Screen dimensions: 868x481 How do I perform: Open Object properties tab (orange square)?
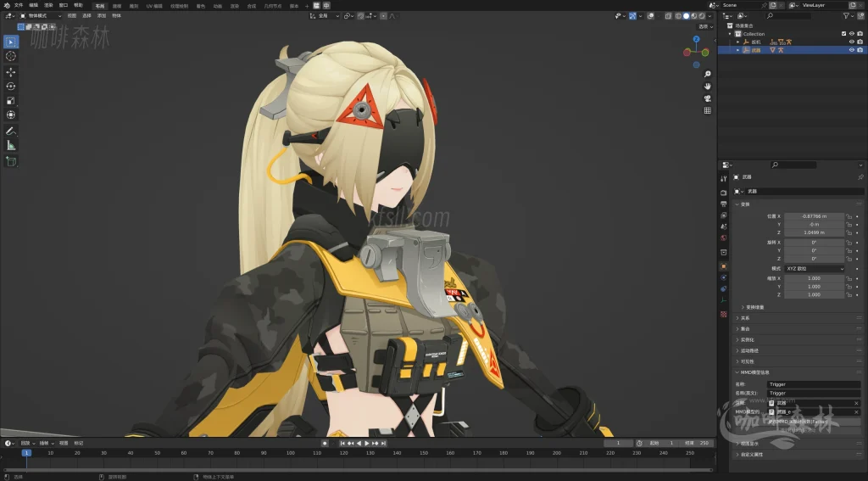pyautogui.click(x=724, y=266)
